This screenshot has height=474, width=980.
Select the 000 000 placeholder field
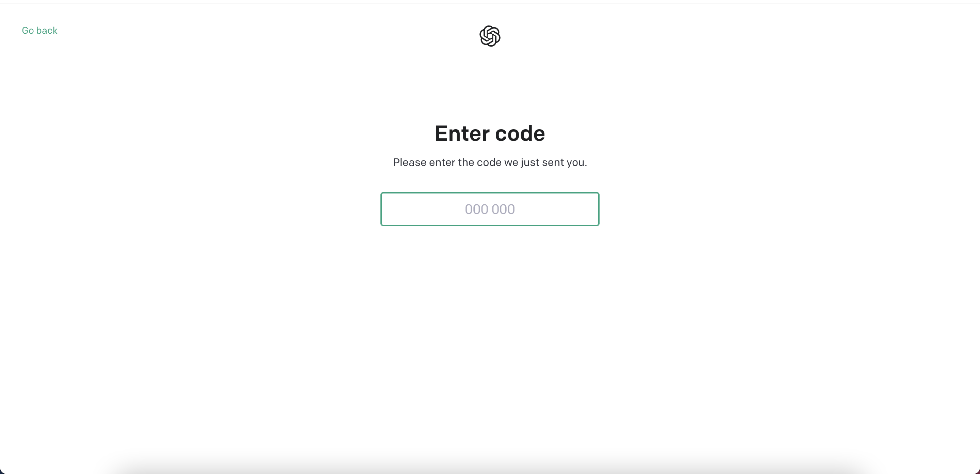[x=490, y=209]
